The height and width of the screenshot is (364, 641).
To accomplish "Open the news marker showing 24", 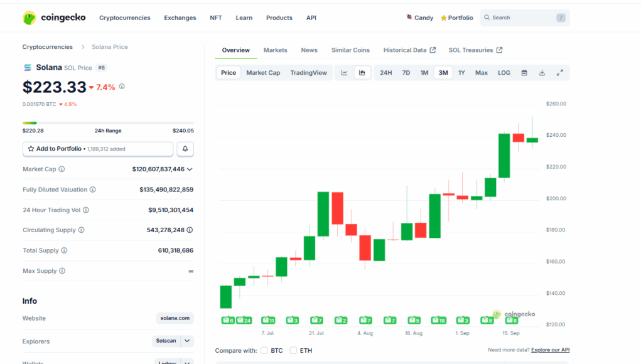I will (x=244, y=320).
